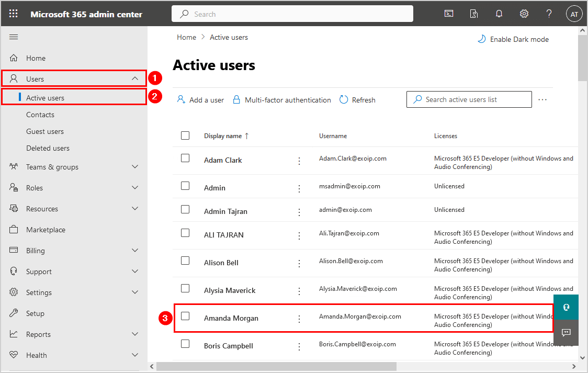The image size is (588, 373).
Task: Open the settings gear in header
Action: click(524, 14)
